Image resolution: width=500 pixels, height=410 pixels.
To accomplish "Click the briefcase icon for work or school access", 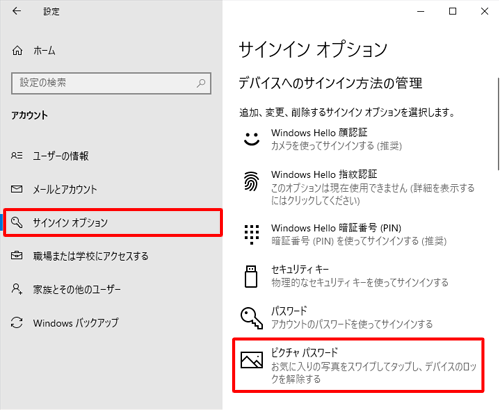I will [17, 256].
